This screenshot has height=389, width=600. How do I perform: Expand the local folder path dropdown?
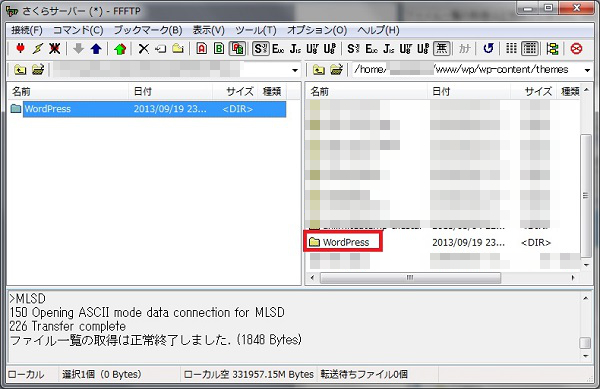[295, 70]
